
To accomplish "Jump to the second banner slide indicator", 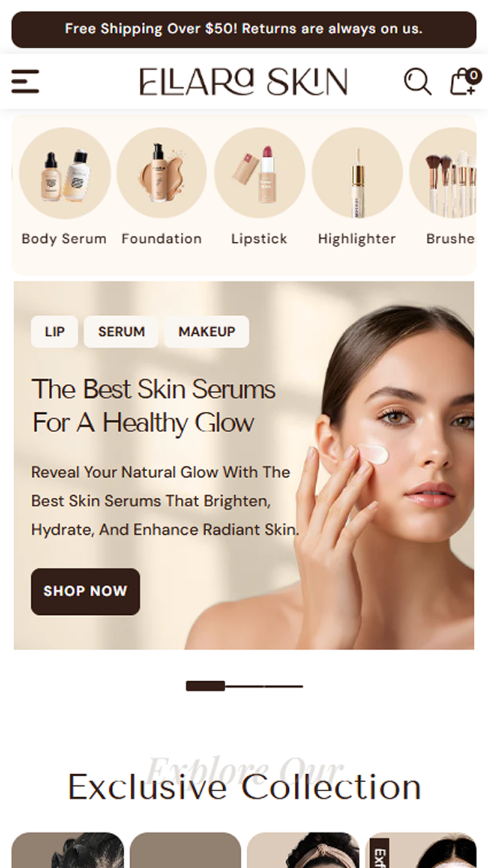I will [x=245, y=686].
